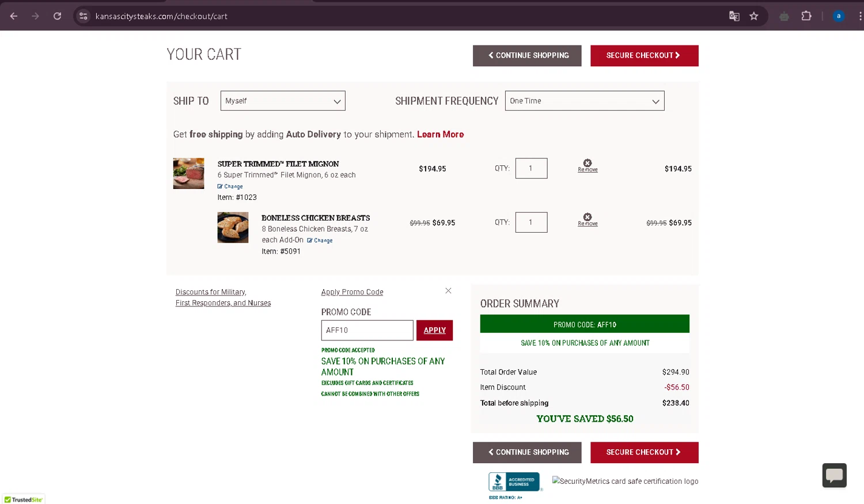Click the green Promo Code AFF10 banner
The width and height of the screenshot is (864, 504).
pos(585,324)
